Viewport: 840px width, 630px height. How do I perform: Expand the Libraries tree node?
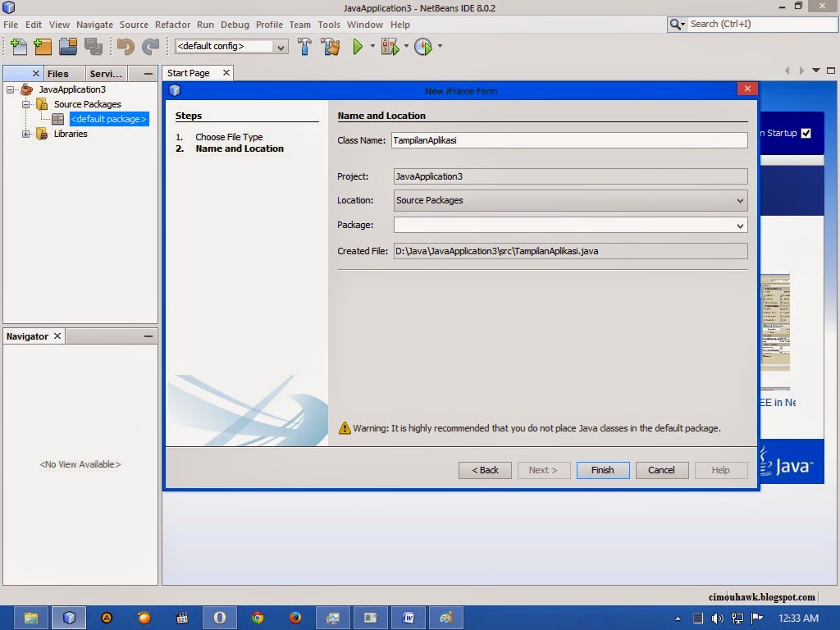tap(27, 134)
